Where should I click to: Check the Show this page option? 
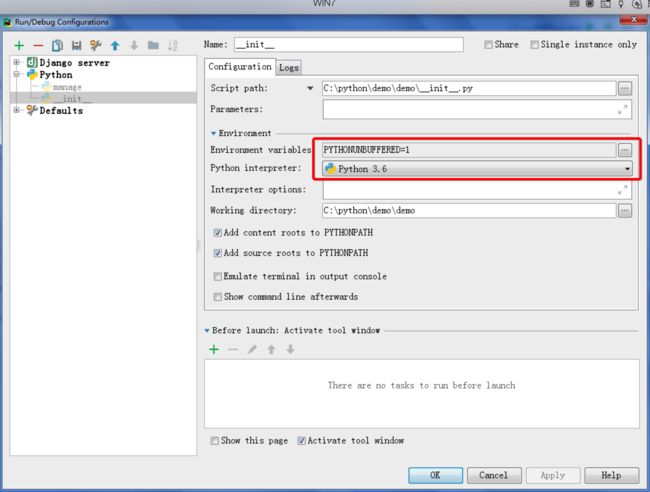tap(214, 441)
